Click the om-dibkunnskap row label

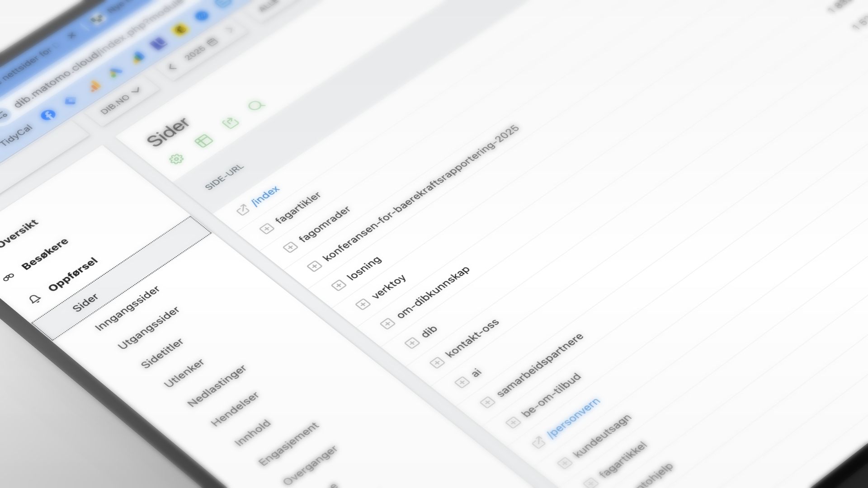coord(433,292)
